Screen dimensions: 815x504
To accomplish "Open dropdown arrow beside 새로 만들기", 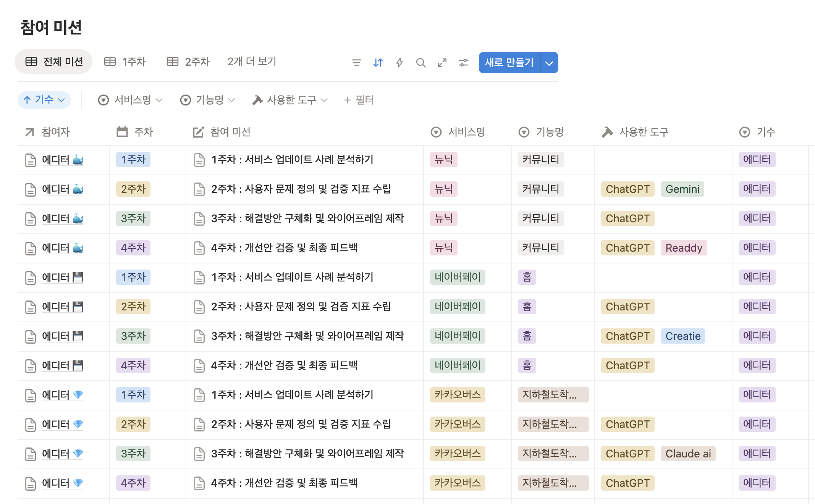I will pos(549,63).
